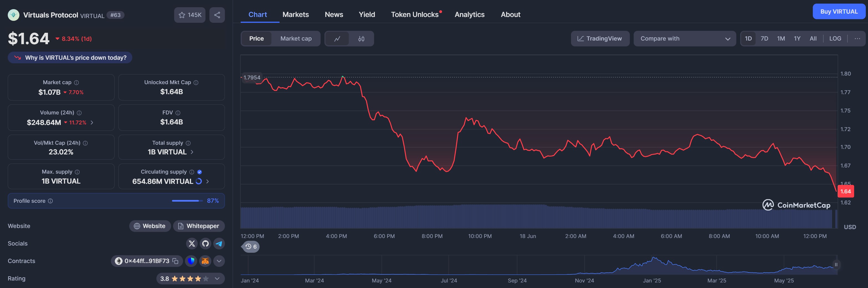
Task: Set chart range to All
Action: 813,39
